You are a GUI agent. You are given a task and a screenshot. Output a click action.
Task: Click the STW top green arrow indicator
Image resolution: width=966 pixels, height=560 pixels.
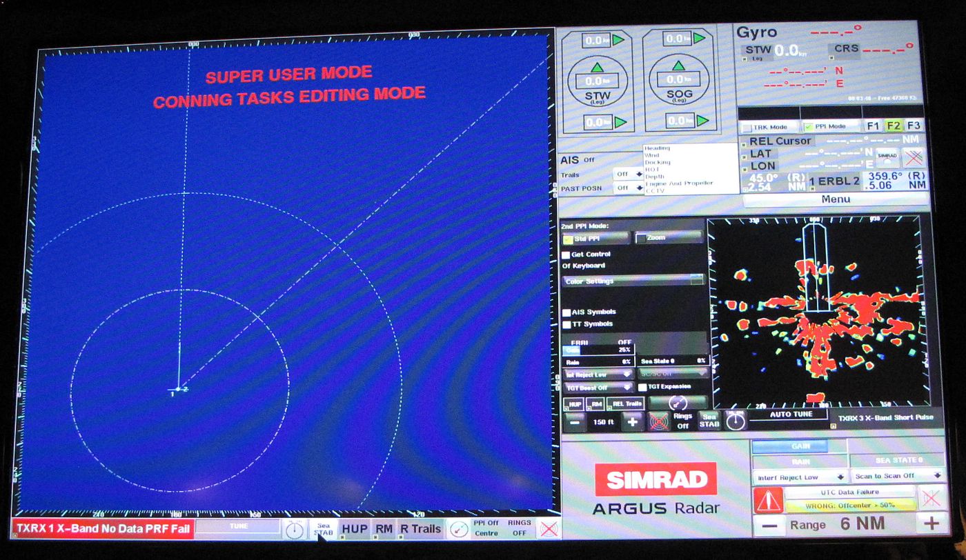618,41
